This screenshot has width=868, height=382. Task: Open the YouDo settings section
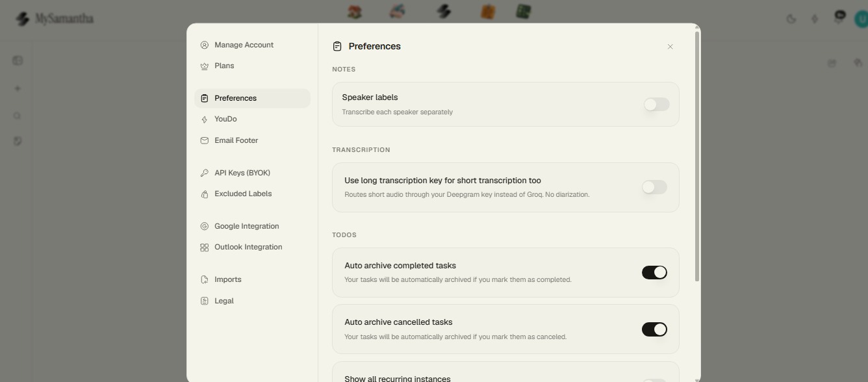pos(252,119)
